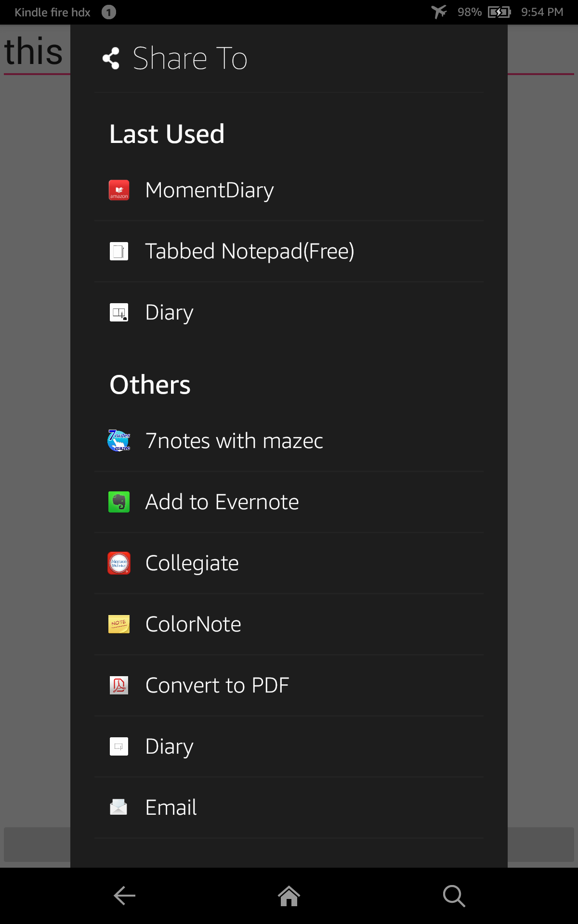Tap the Search icon in navigation bar

tap(453, 895)
